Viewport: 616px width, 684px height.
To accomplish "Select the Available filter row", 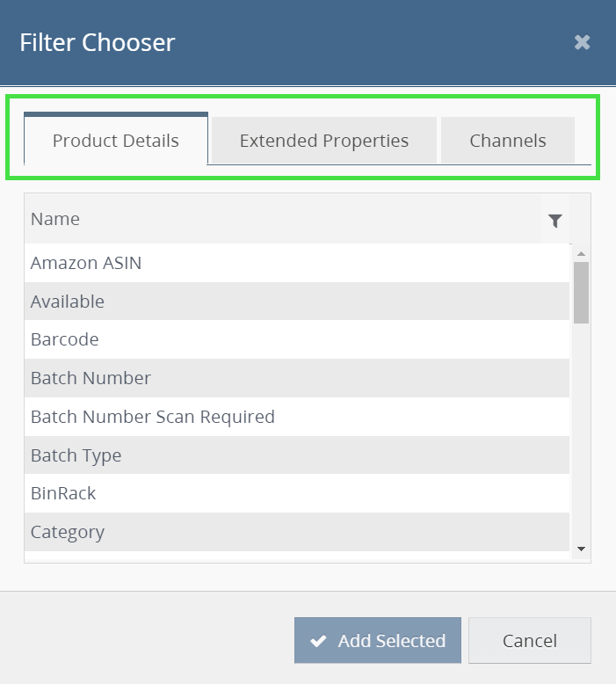I will tap(296, 302).
